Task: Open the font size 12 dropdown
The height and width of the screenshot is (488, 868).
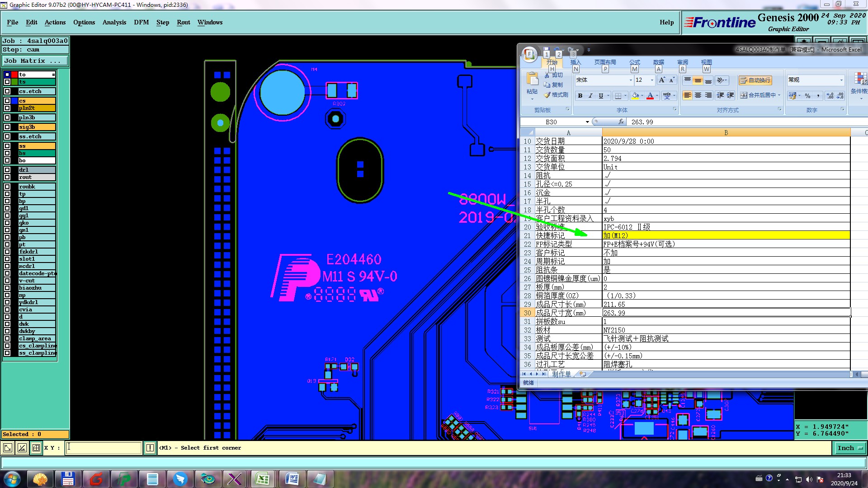Action: coord(651,80)
